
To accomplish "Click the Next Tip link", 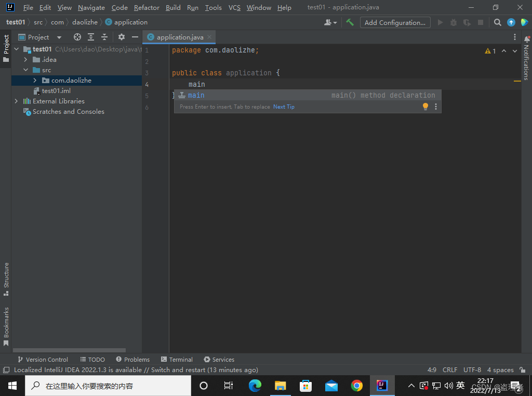I will 284,107.
